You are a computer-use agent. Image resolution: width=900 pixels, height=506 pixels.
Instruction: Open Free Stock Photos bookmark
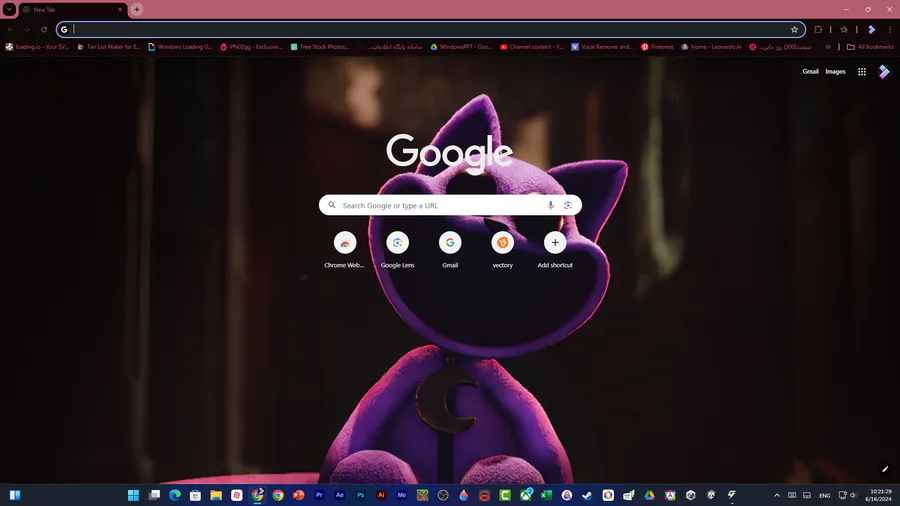click(321, 47)
